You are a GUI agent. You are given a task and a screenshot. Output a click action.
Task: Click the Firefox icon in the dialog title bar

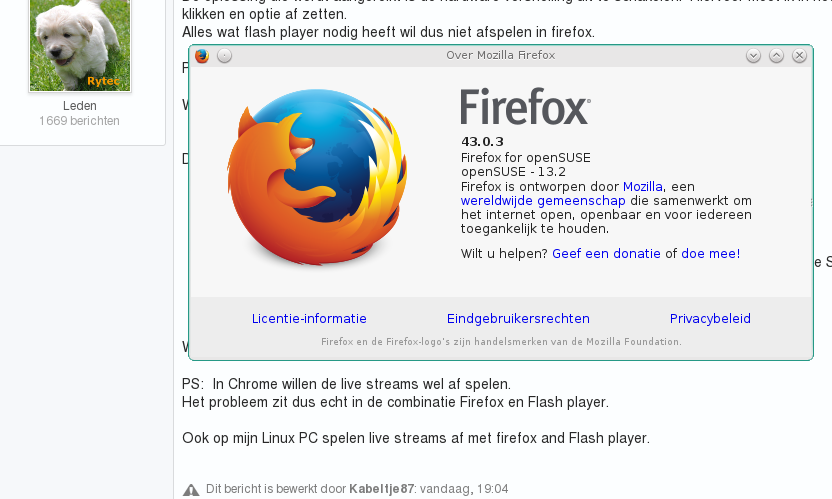pos(202,56)
